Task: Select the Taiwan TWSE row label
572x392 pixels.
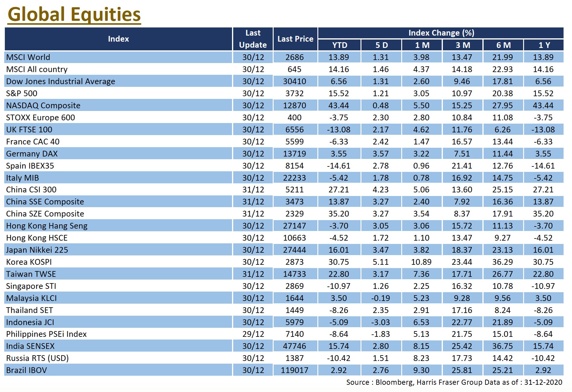Action: [x=31, y=274]
